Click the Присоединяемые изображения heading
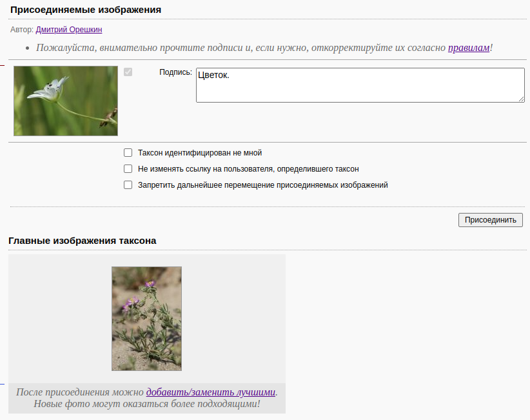The width and height of the screenshot is (530, 420). [x=85, y=10]
